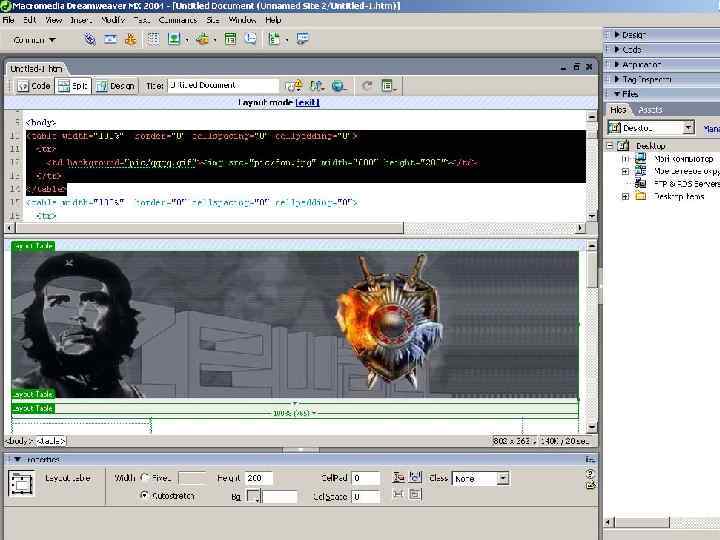Collapse the Properties panel triangle

17,460
